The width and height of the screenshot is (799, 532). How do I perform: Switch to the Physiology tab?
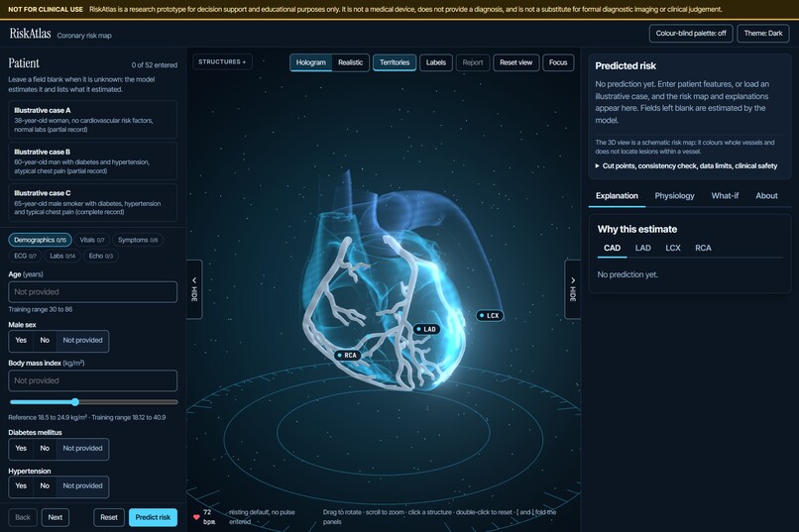coord(674,196)
